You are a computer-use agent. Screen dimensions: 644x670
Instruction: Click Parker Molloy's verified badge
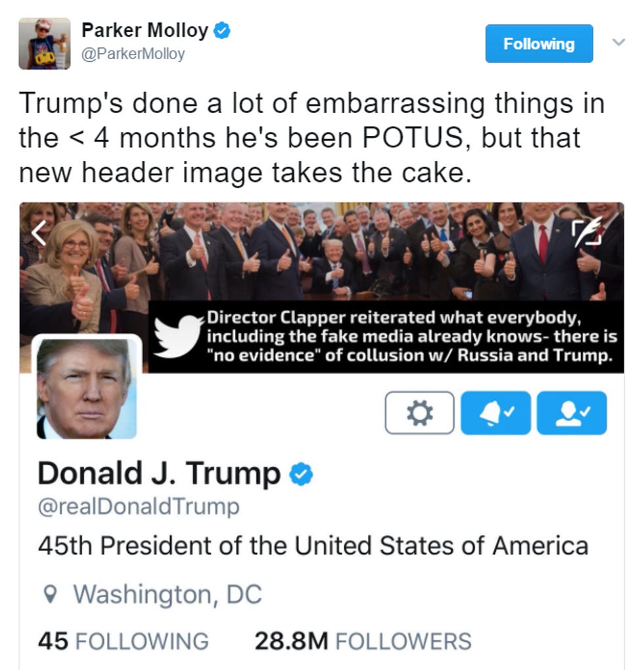[x=222, y=31]
